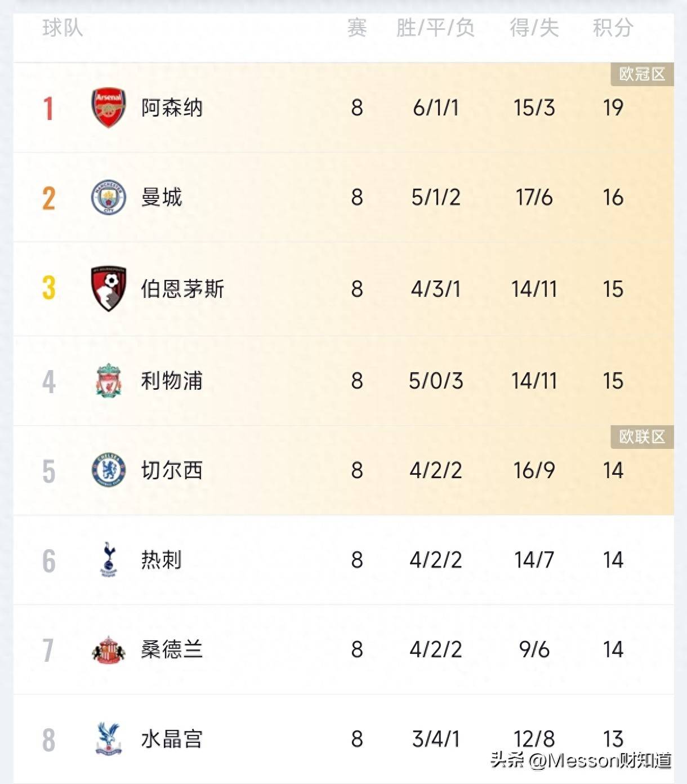Click the 得/失 column header
Viewport: 687px width, 784px height.
(534, 28)
